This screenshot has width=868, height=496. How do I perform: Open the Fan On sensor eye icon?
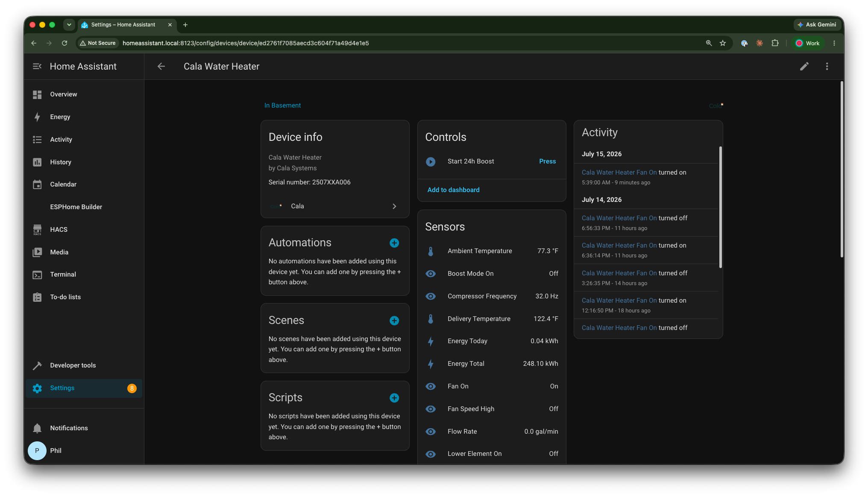click(x=431, y=386)
